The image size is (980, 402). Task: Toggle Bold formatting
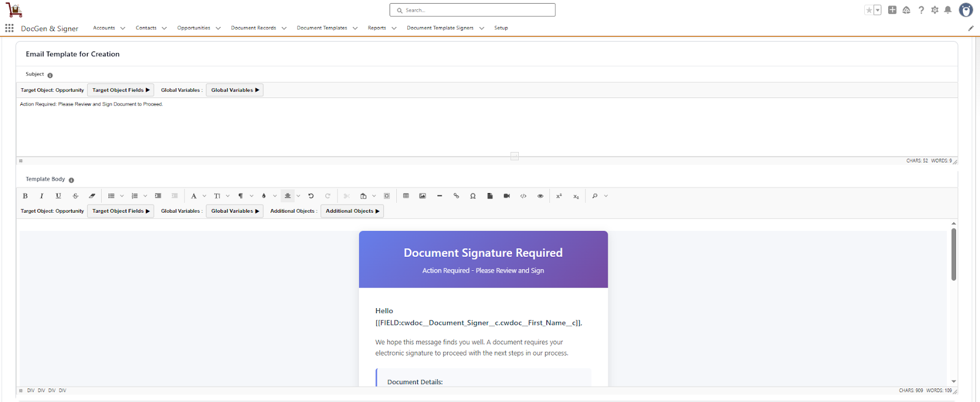pyautogui.click(x=25, y=196)
